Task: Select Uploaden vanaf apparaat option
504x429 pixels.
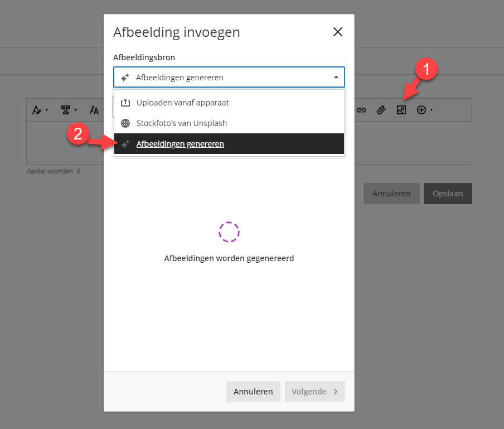Action: [229, 103]
